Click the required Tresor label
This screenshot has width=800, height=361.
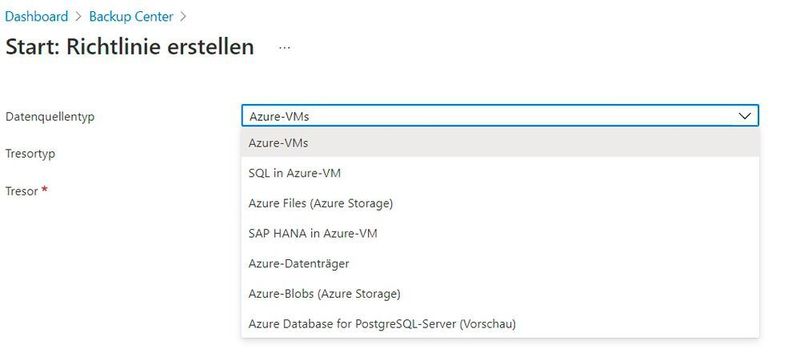tap(27, 191)
